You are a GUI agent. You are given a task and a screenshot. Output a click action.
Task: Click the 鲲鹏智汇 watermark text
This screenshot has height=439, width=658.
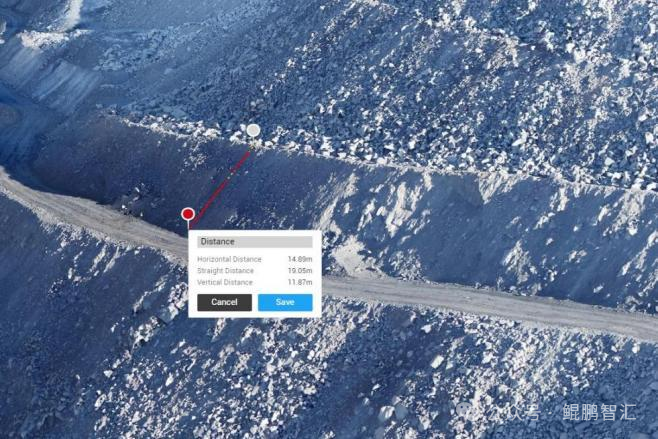[x=600, y=412]
